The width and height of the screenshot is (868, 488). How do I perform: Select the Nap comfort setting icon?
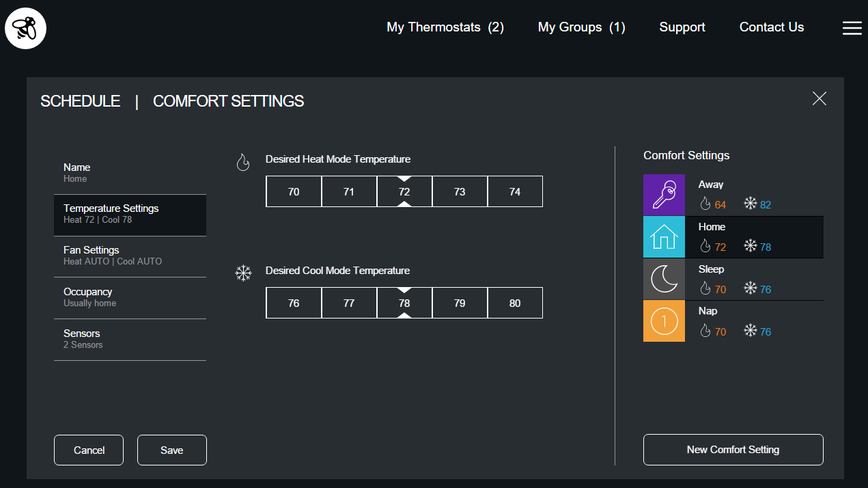pos(664,321)
